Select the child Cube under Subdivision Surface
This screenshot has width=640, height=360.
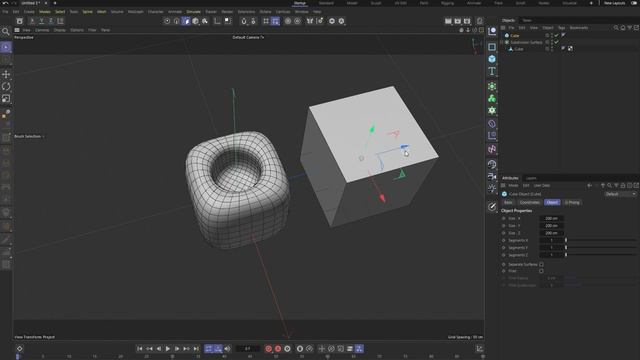click(x=518, y=49)
